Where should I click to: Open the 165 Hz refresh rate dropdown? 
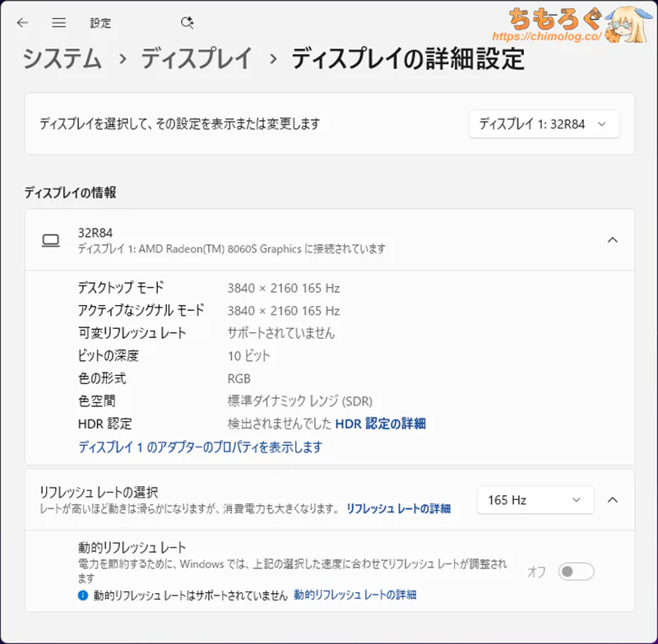pyautogui.click(x=535, y=500)
